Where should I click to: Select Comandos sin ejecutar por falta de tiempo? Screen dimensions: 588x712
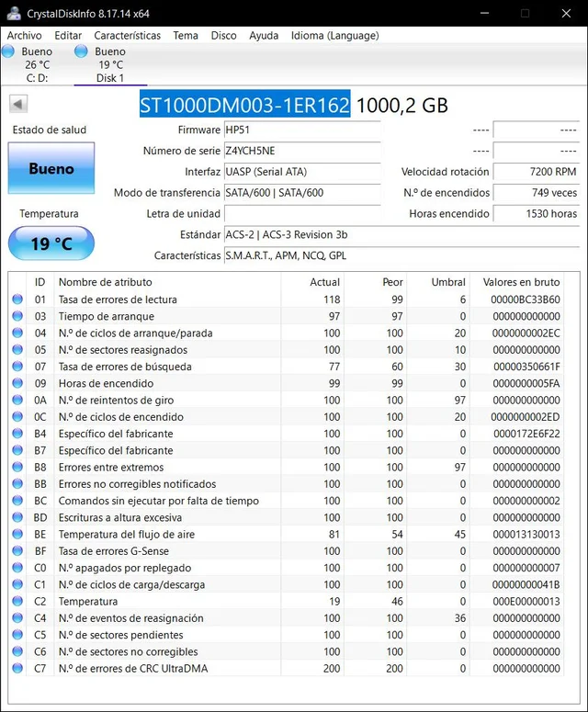coord(158,501)
